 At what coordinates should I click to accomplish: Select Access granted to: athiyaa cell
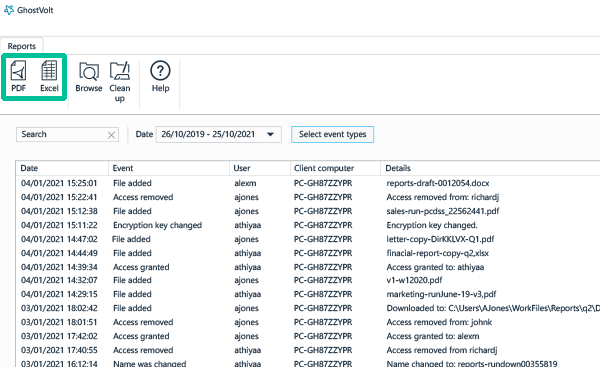[435, 267]
